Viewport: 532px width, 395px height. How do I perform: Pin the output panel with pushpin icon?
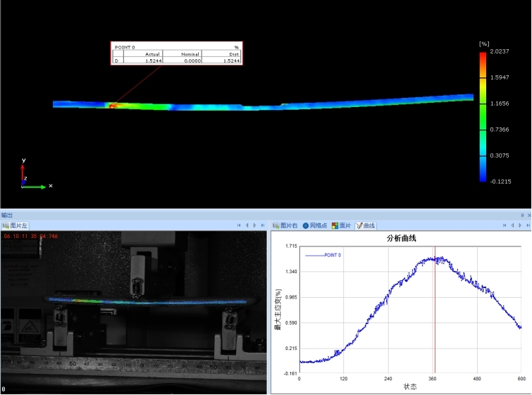pos(522,215)
